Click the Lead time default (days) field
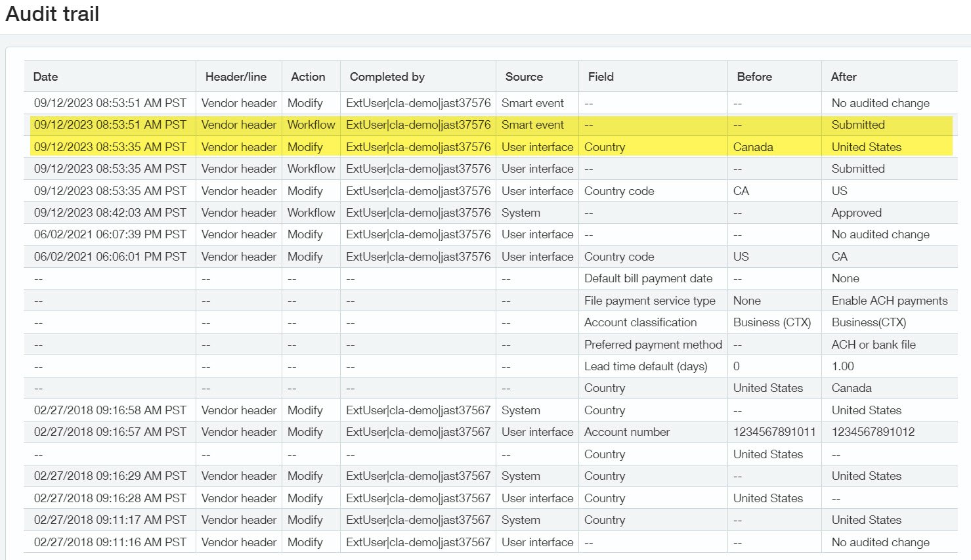This screenshot has height=560, width=971. click(x=645, y=366)
